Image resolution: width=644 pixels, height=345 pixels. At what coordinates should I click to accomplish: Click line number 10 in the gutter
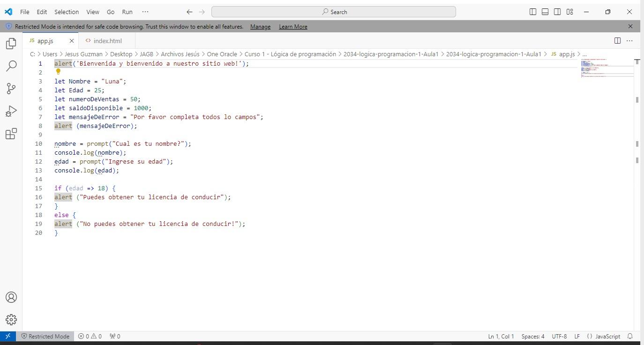click(38, 144)
